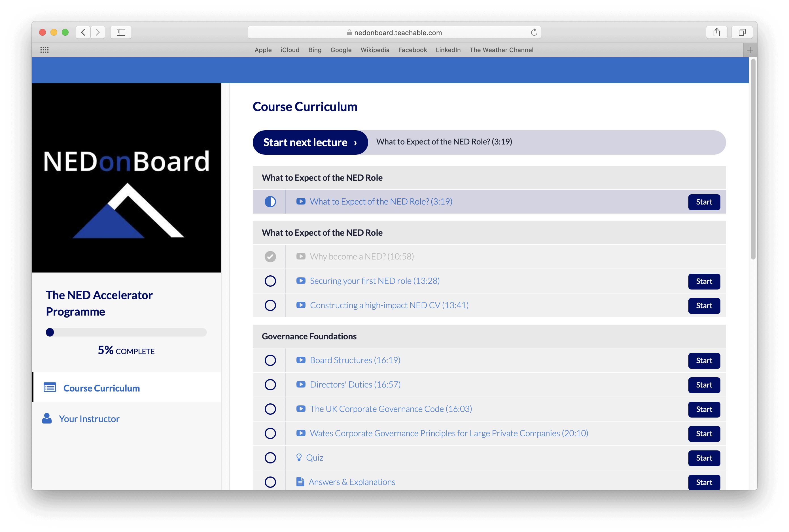Click The NED Accelerator Programme course title

coord(99,303)
